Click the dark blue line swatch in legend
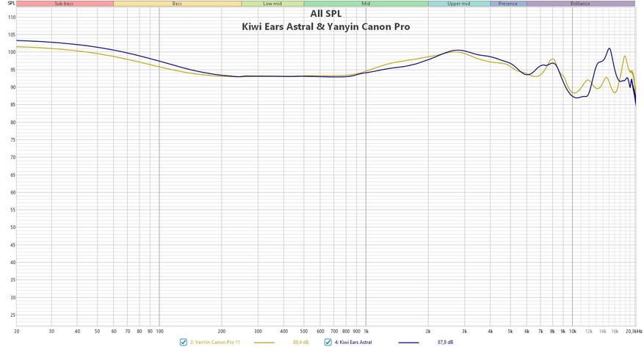644x347 pixels. 409,343
